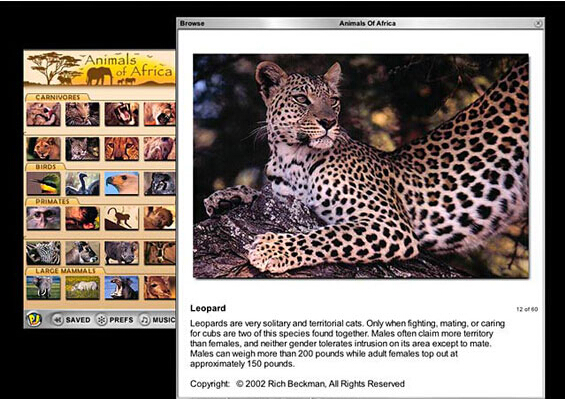The height and width of the screenshot is (399, 565).
Task: Toggle the MUSIC note button
Action: click(x=157, y=320)
